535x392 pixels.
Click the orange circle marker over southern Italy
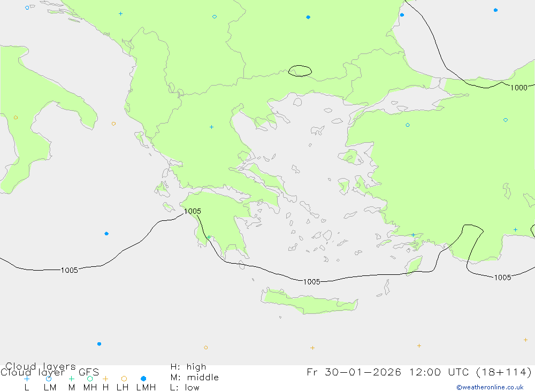pos(16,117)
